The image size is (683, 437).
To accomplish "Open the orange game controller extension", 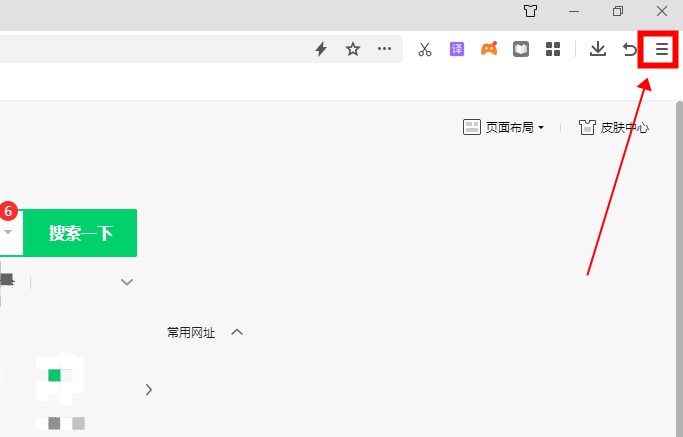I will 489,49.
